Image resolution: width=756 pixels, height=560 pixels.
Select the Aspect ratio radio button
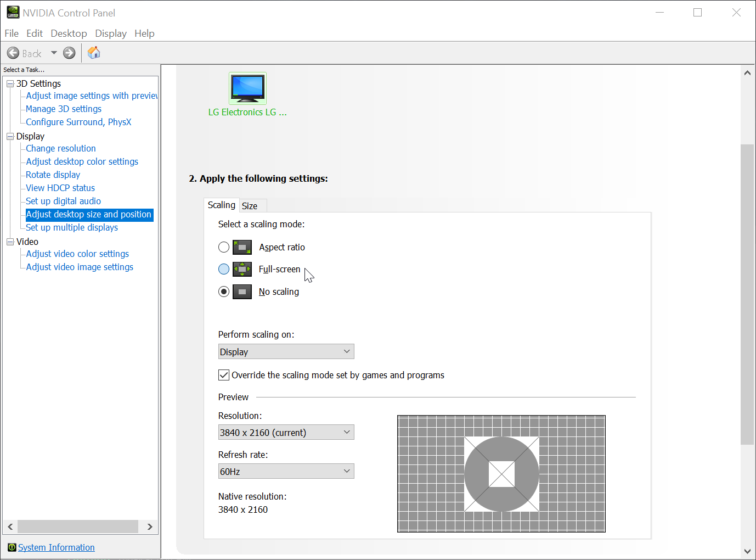pos(224,248)
